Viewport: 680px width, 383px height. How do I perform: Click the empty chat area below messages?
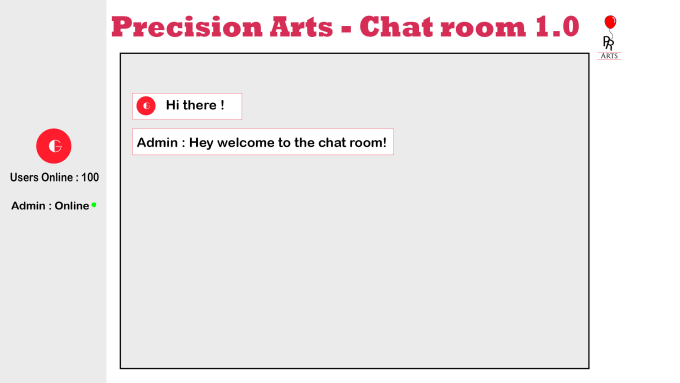click(x=354, y=260)
